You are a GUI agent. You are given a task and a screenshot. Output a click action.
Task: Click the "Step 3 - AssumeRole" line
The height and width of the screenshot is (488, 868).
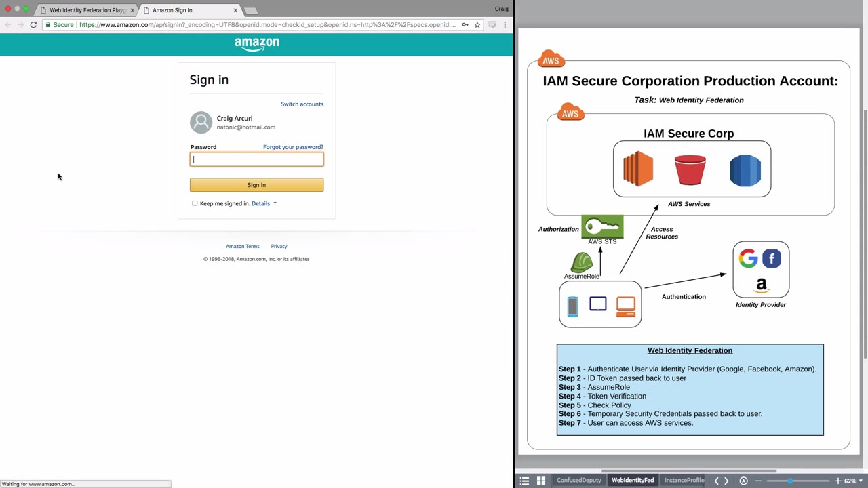tap(594, 387)
